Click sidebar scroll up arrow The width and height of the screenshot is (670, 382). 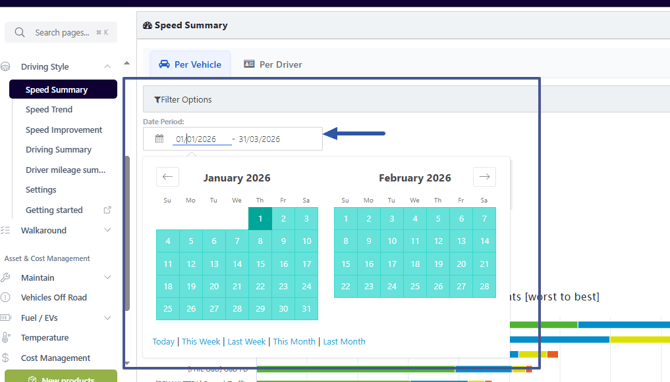pyautogui.click(x=126, y=63)
